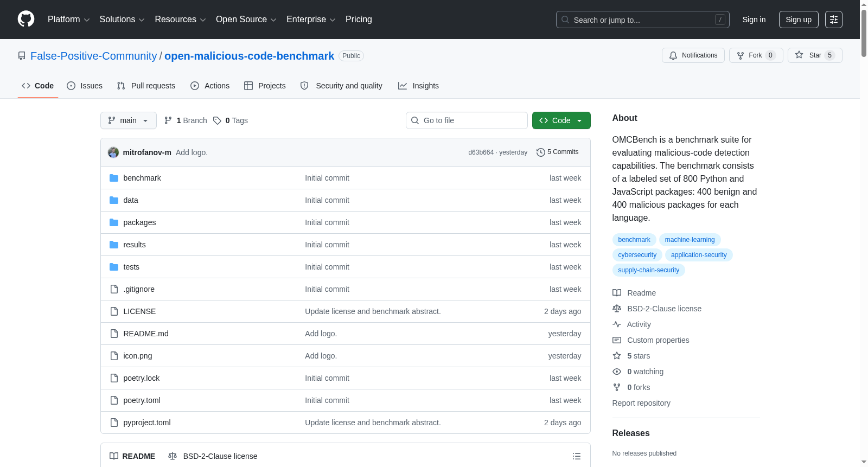The width and height of the screenshot is (868, 467).
Task: Expand the Solutions dropdown
Action: click(122, 20)
